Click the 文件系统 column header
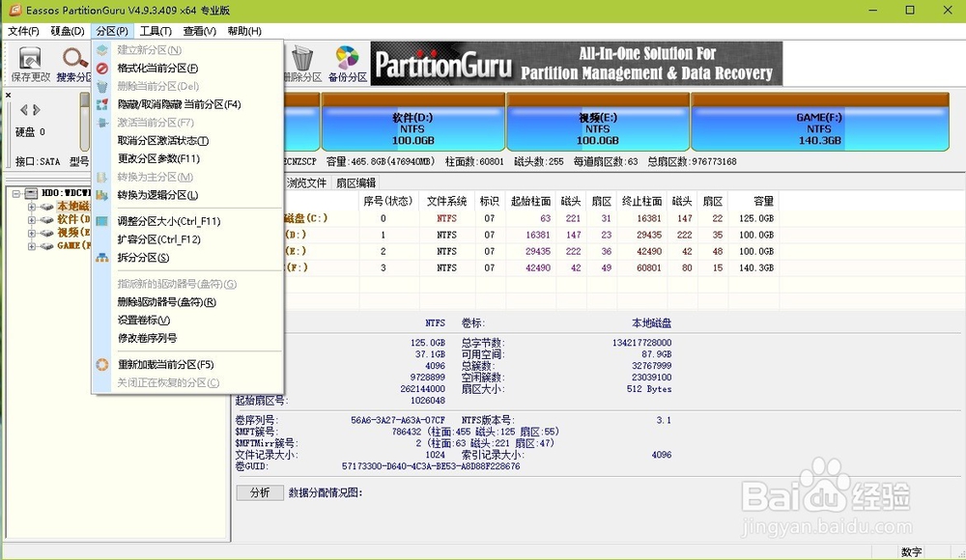The image size is (966, 560). [x=446, y=201]
